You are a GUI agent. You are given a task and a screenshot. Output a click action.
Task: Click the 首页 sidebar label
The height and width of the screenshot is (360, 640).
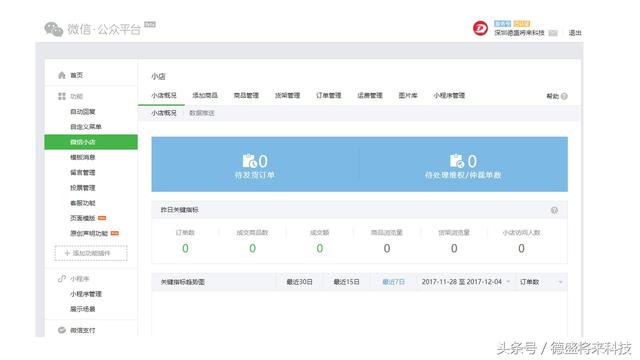(x=76, y=75)
